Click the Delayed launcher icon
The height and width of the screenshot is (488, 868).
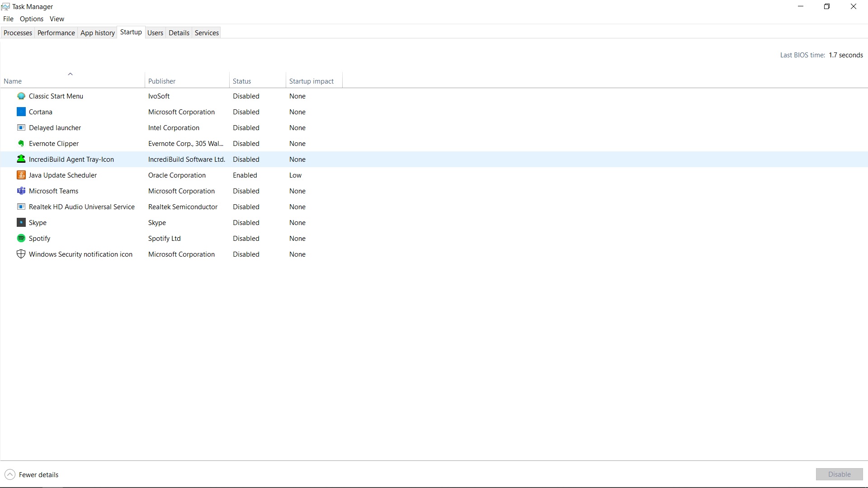21,127
